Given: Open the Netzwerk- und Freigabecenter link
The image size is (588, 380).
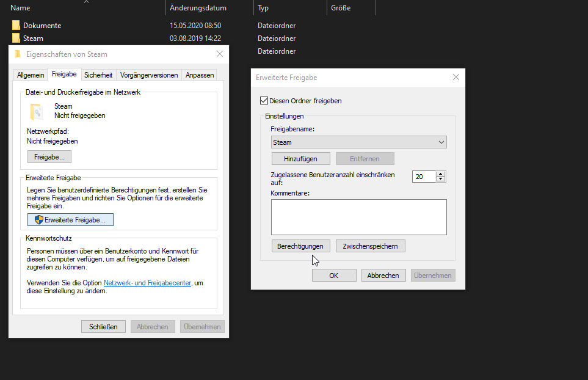Looking at the screenshot, I should [147, 283].
